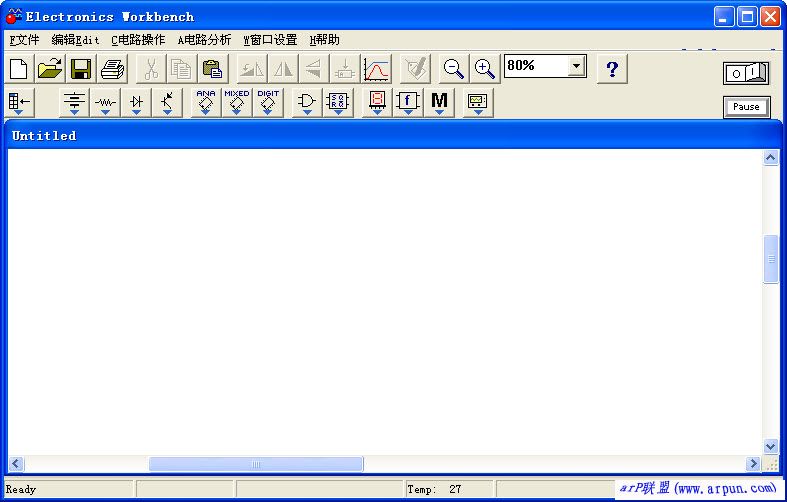Create a new circuit file
The width and height of the screenshot is (787, 502).
[x=19, y=68]
